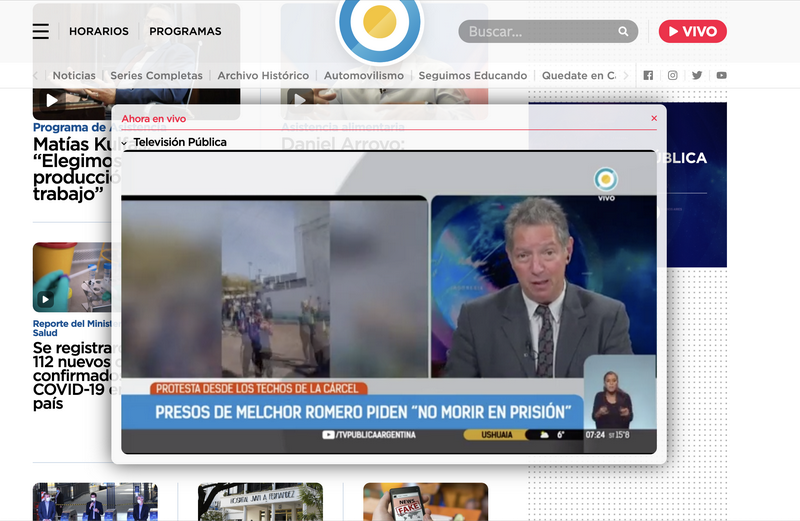Screen dimensions: 800x521
Task: Open the YouTube channel icon
Action: pos(721,76)
